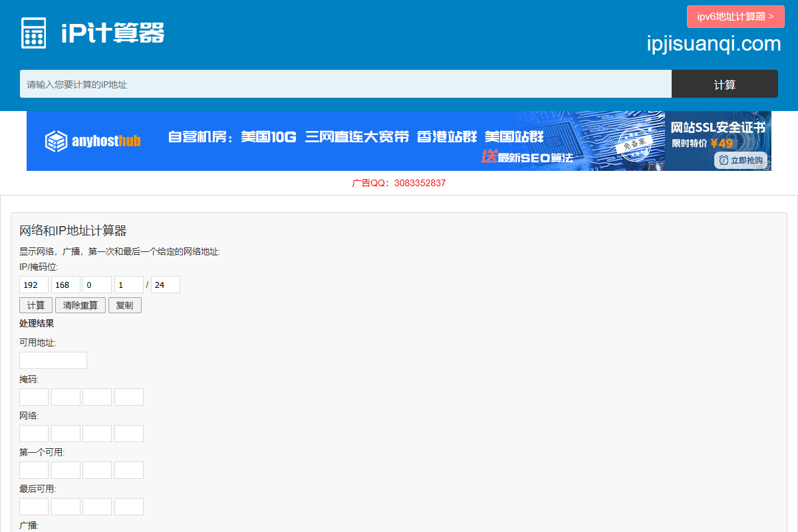Click the calculator logo icon
This screenshot has width=798, height=532.
(33, 33)
